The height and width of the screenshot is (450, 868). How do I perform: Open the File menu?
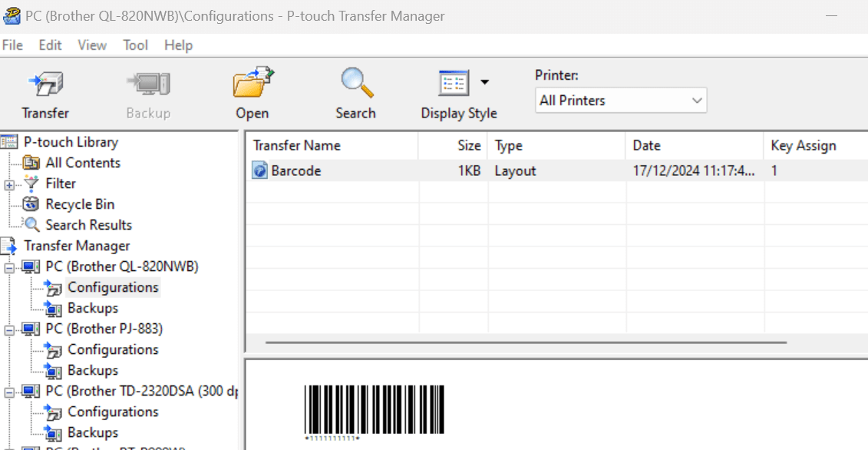click(12, 45)
